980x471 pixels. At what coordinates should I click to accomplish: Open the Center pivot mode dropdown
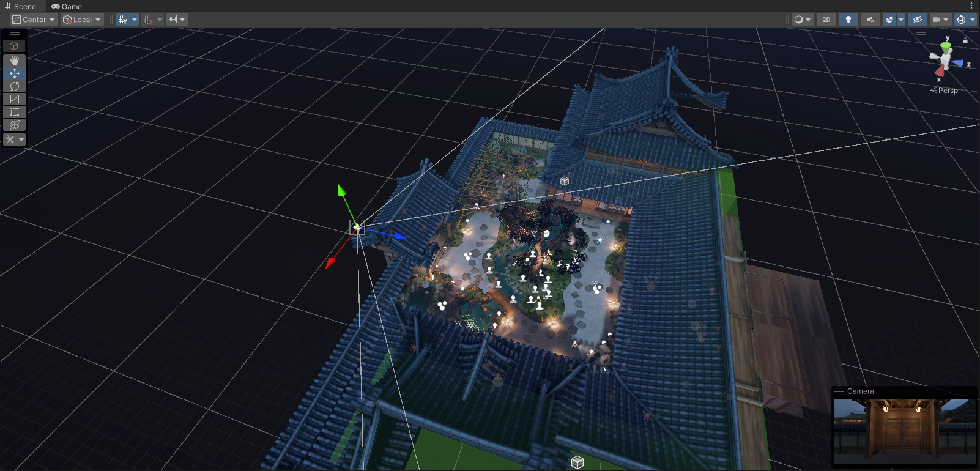tap(34, 20)
